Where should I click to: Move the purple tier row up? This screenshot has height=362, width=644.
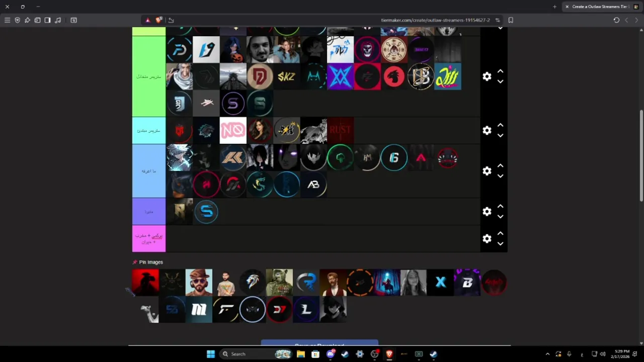click(500, 207)
